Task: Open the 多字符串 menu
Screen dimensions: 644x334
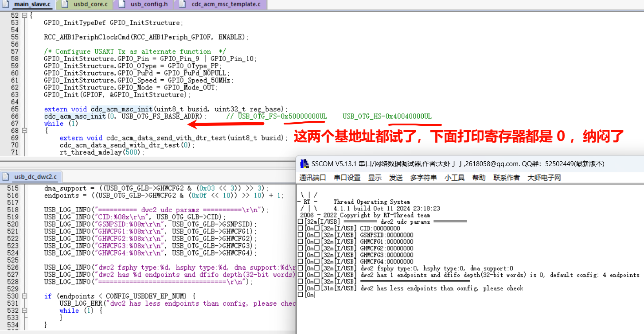Action: click(423, 178)
